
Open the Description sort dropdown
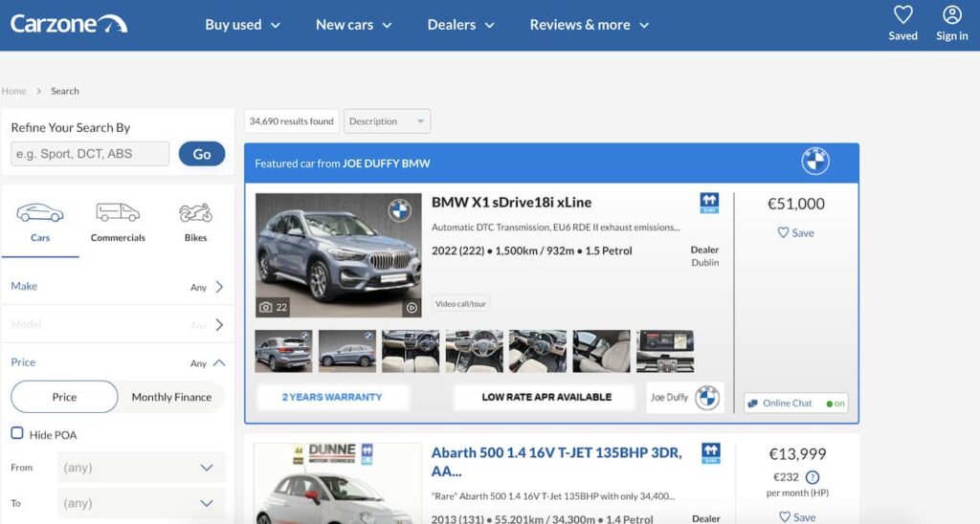pos(387,121)
